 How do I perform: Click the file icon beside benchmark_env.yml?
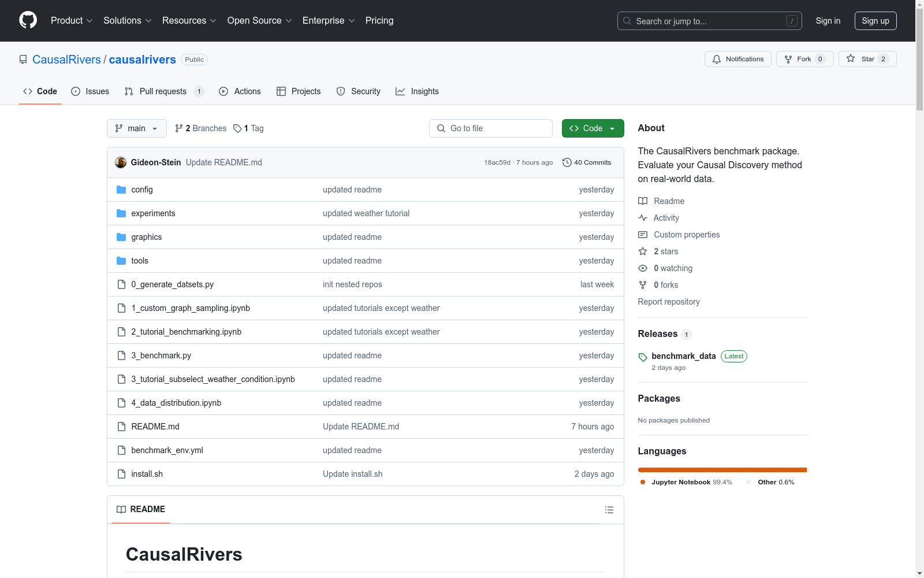click(x=121, y=450)
